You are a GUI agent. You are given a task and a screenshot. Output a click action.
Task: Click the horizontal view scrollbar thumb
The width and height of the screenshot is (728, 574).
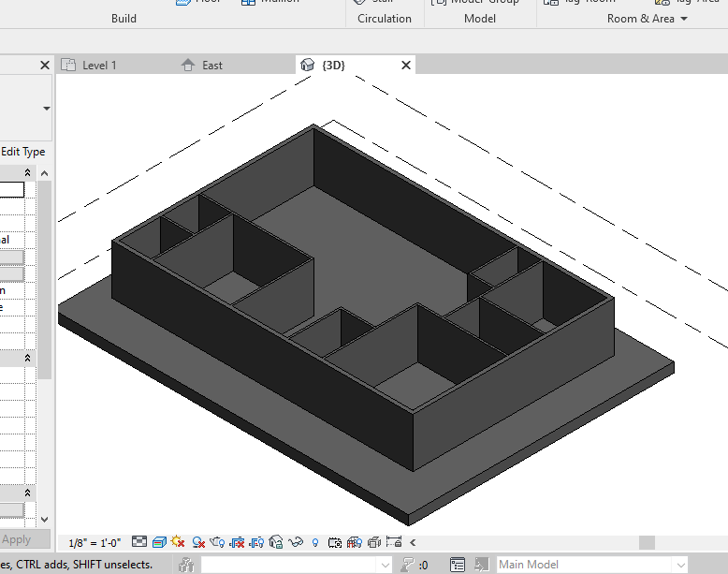tap(647, 542)
